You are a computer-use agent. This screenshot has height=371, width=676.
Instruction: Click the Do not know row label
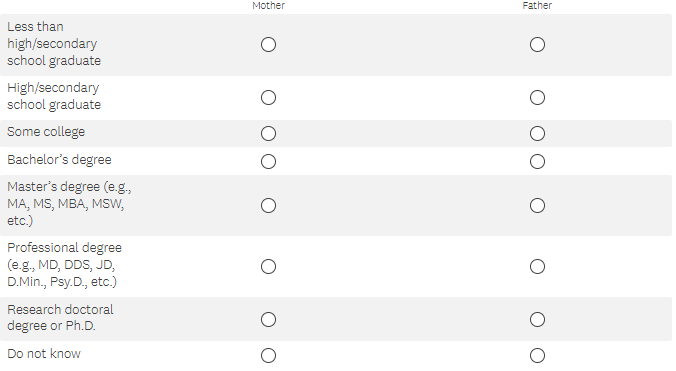point(44,354)
